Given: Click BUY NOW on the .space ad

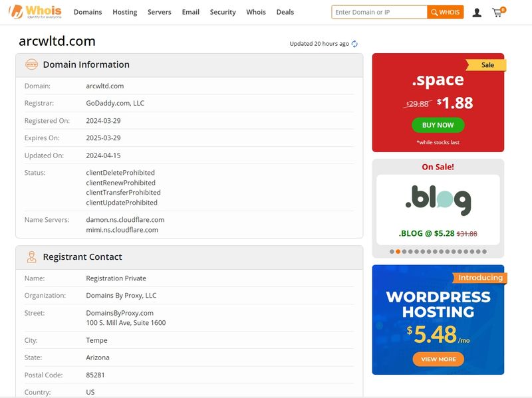Looking at the screenshot, I should (438, 125).
